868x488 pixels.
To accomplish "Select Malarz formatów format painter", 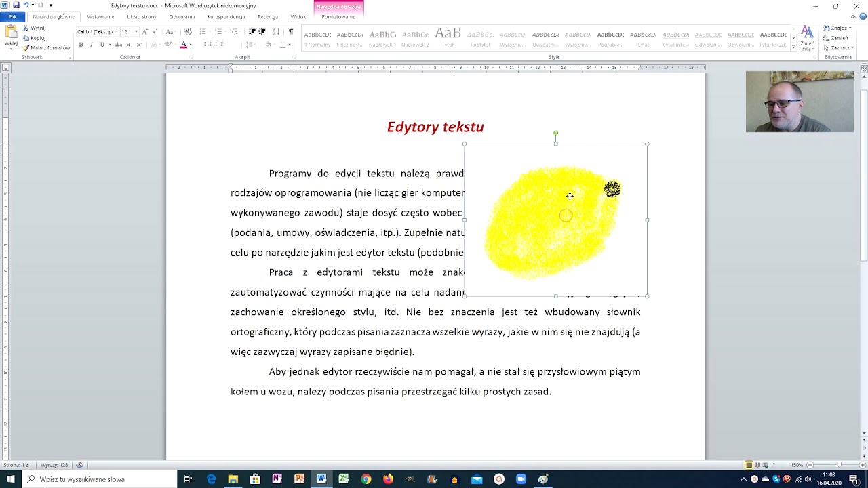I will (46, 48).
